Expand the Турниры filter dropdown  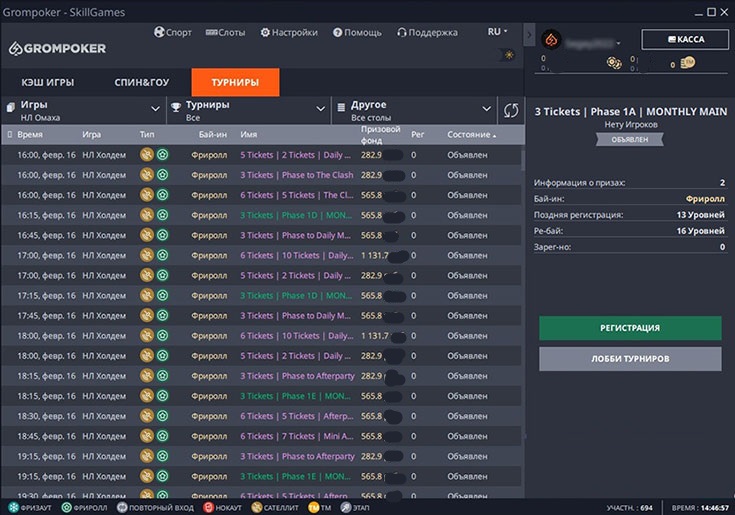pos(249,110)
